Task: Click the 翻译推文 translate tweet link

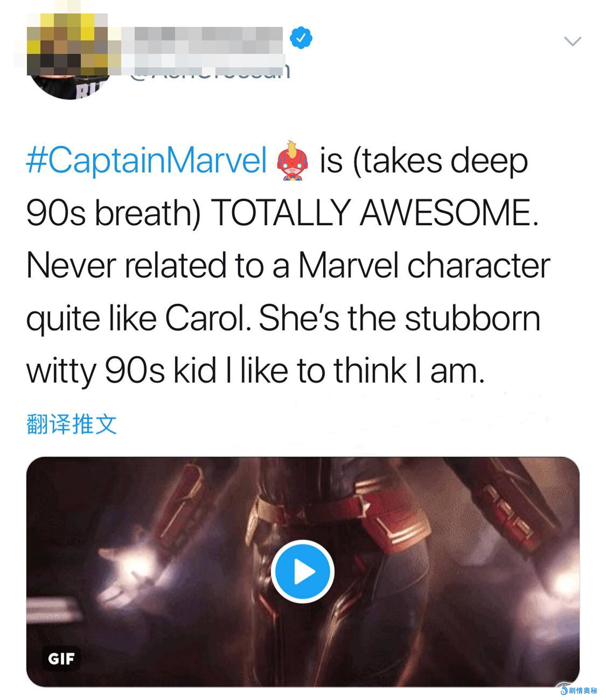Action: coord(71,424)
